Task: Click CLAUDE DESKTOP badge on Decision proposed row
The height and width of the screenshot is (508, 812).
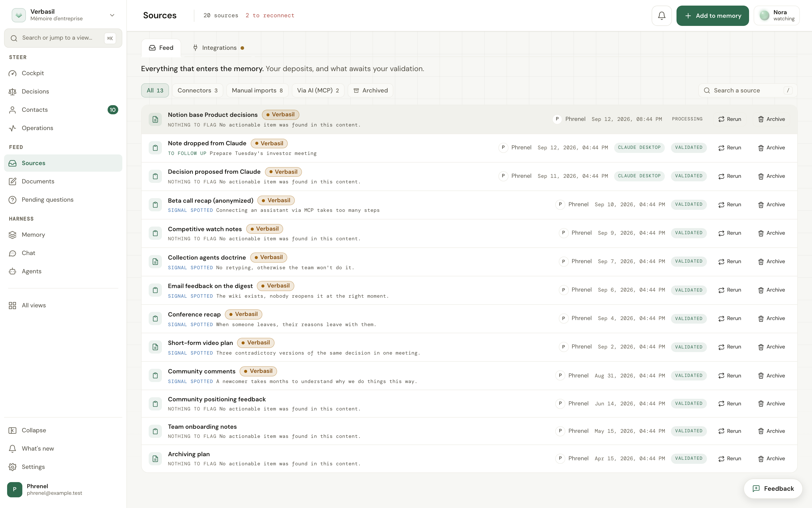Action: [639, 176]
